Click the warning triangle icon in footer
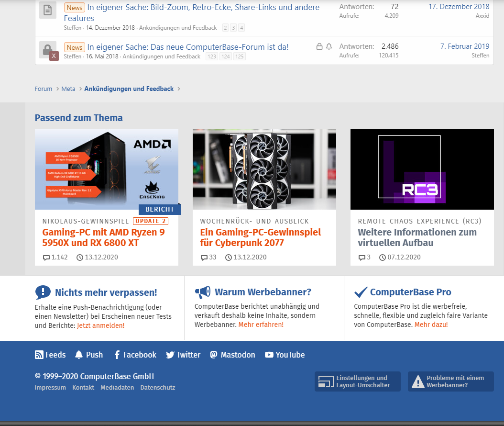Screen dimensions: 504x426 tap(418, 381)
